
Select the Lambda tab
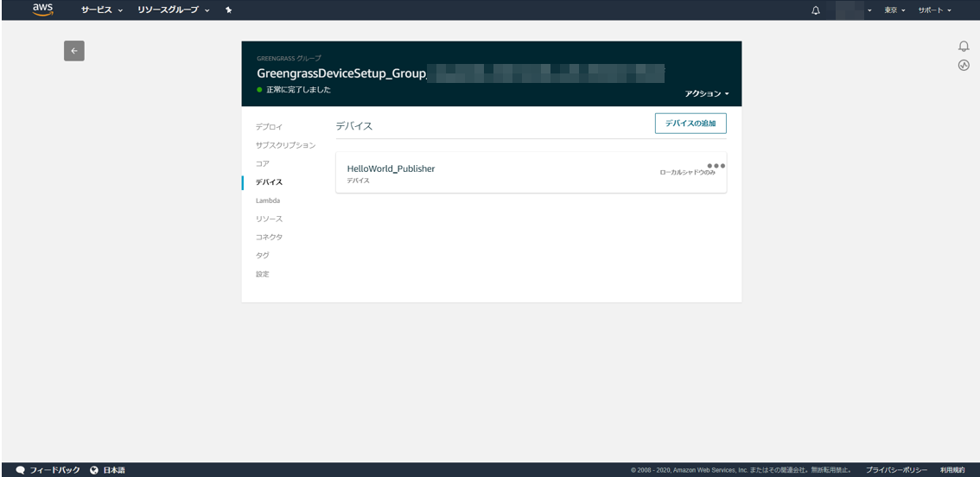pyautogui.click(x=268, y=200)
